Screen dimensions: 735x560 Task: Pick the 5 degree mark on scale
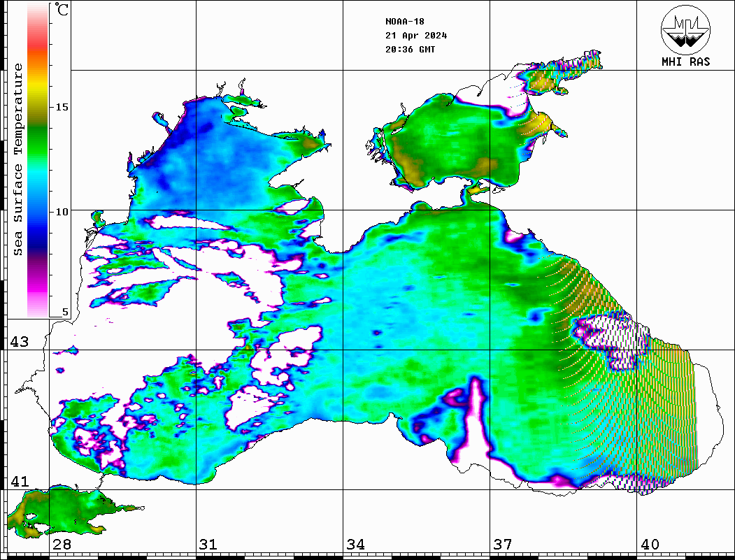pos(66,313)
